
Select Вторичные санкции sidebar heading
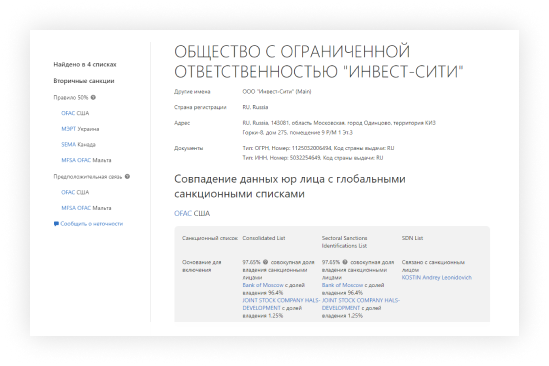84,81
